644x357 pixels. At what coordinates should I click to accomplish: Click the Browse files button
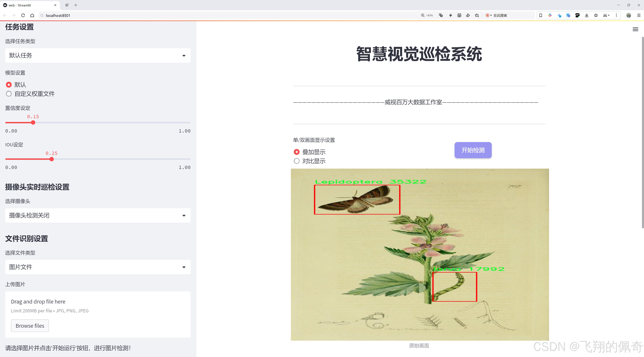coord(30,326)
